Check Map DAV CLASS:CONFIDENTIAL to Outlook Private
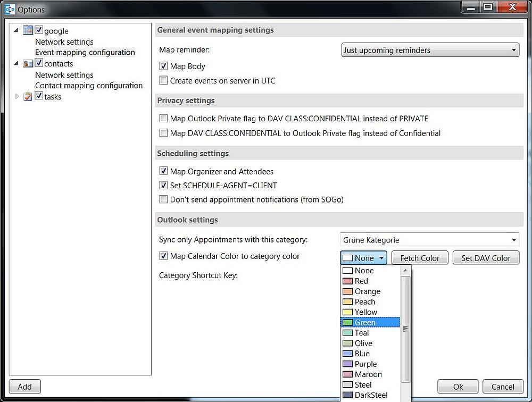 [163, 133]
